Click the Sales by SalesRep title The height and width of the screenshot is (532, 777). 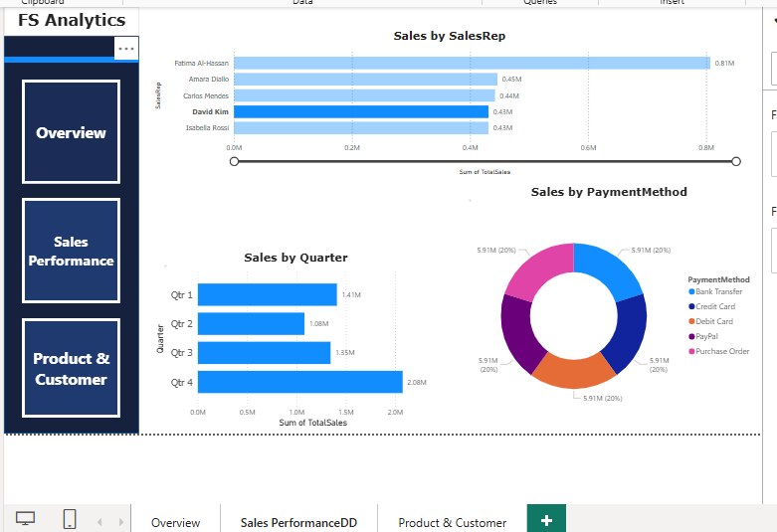(x=450, y=36)
